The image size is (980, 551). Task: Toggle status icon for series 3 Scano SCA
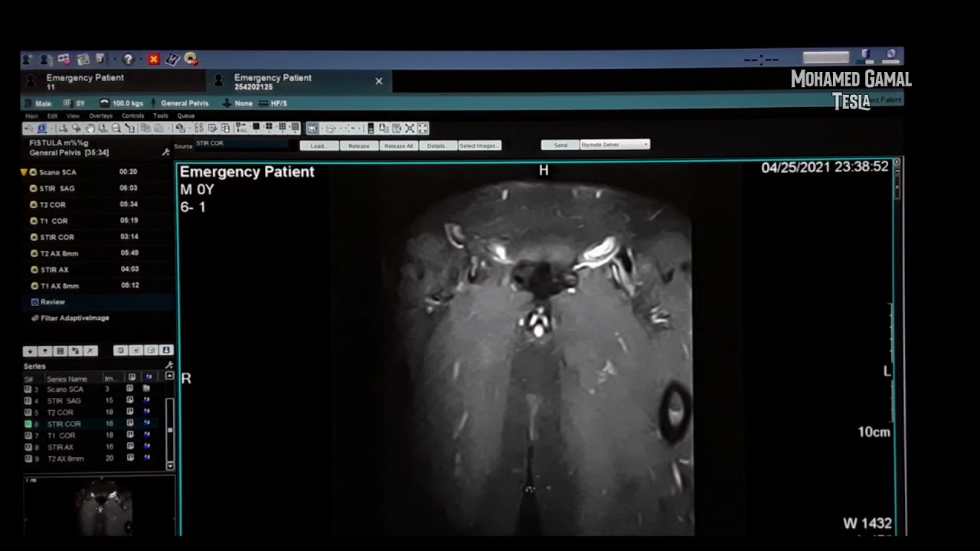pyautogui.click(x=28, y=389)
